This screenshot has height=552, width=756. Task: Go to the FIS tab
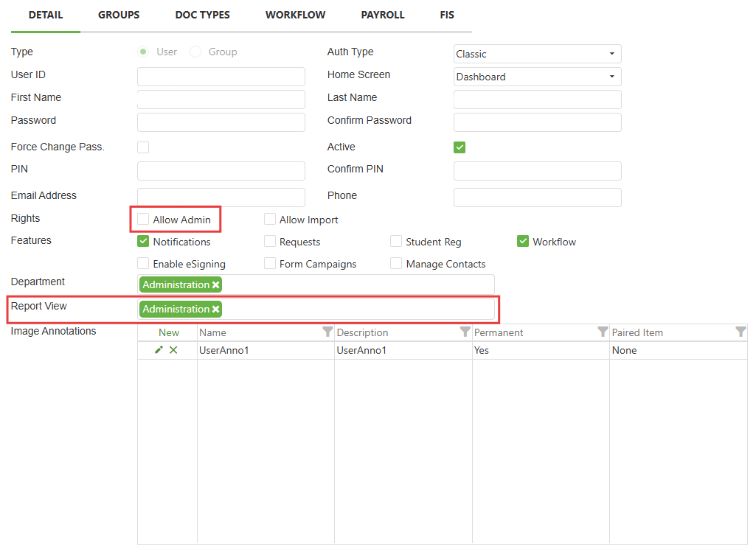coord(447,15)
